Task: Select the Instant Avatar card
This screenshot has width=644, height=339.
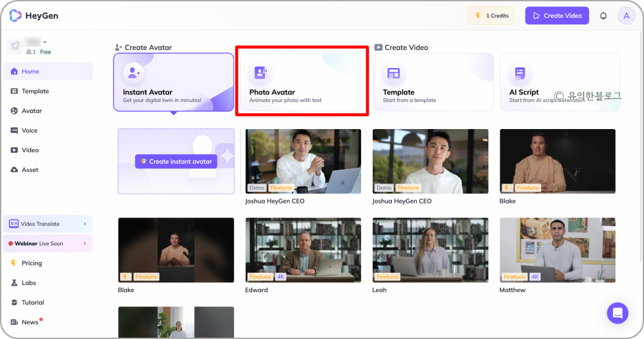Action: coord(174,82)
